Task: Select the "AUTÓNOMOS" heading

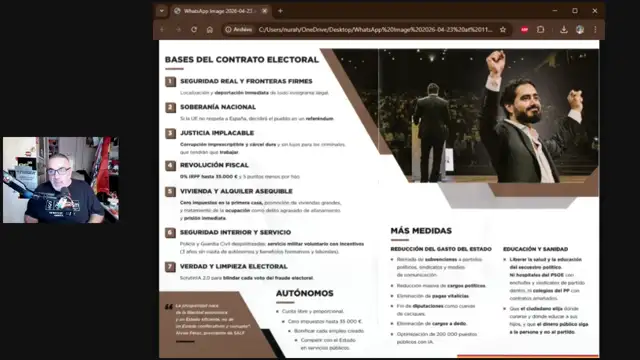Action: pos(304,293)
